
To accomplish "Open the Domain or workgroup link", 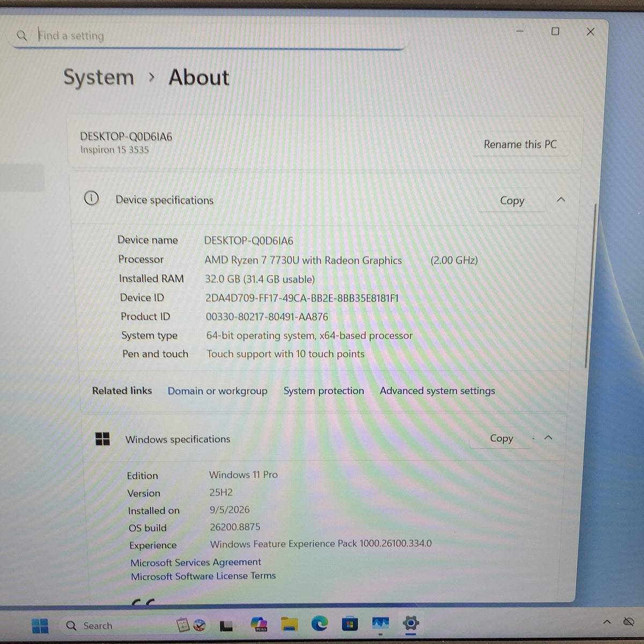I will [217, 391].
